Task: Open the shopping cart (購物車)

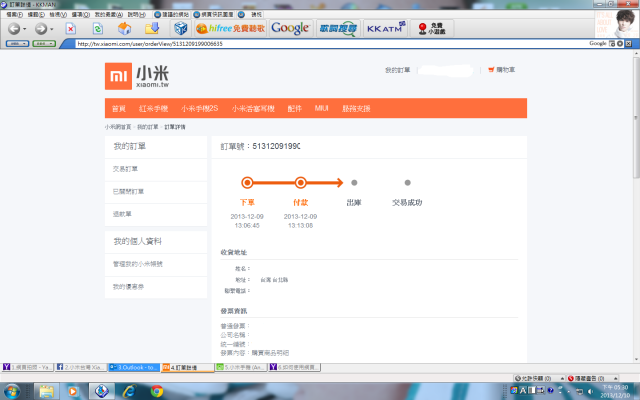Action: (502, 70)
